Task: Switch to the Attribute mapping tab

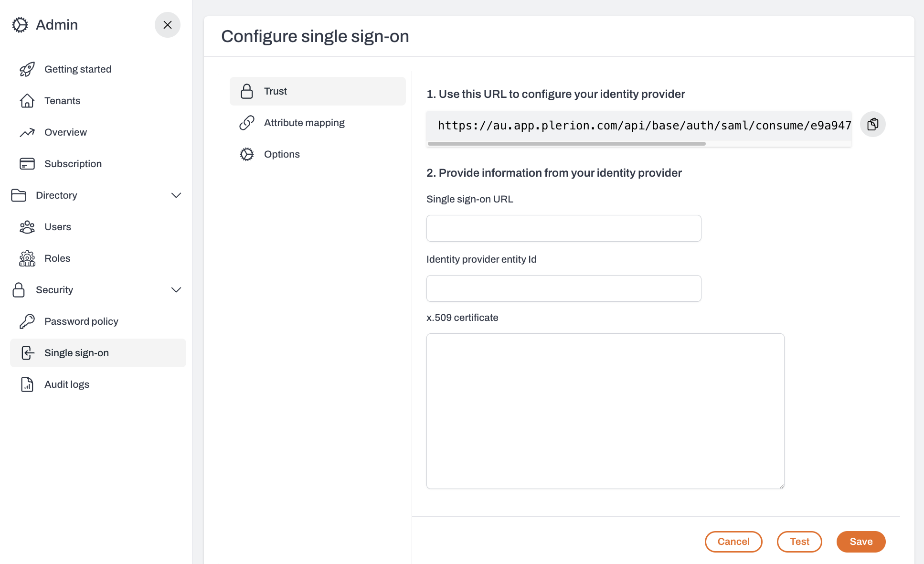Action: point(304,123)
